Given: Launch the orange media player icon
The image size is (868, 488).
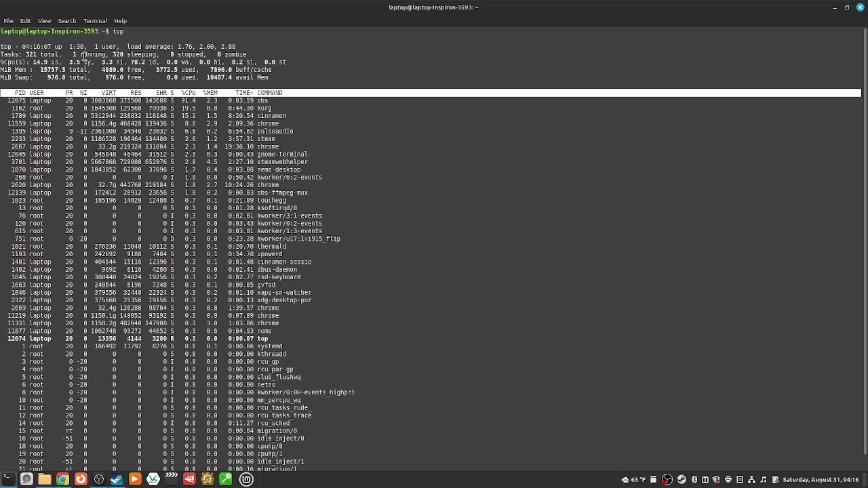Looking at the screenshot, I should (135, 479).
